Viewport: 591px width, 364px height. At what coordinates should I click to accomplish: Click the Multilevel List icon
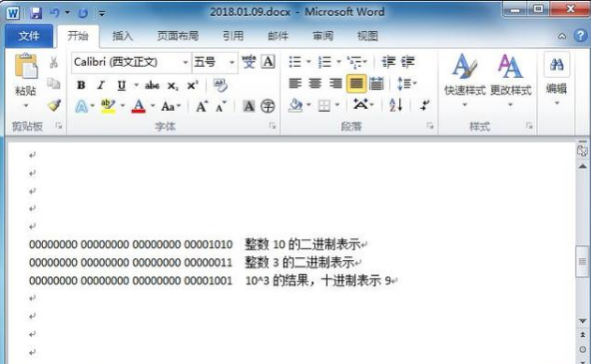(354, 62)
